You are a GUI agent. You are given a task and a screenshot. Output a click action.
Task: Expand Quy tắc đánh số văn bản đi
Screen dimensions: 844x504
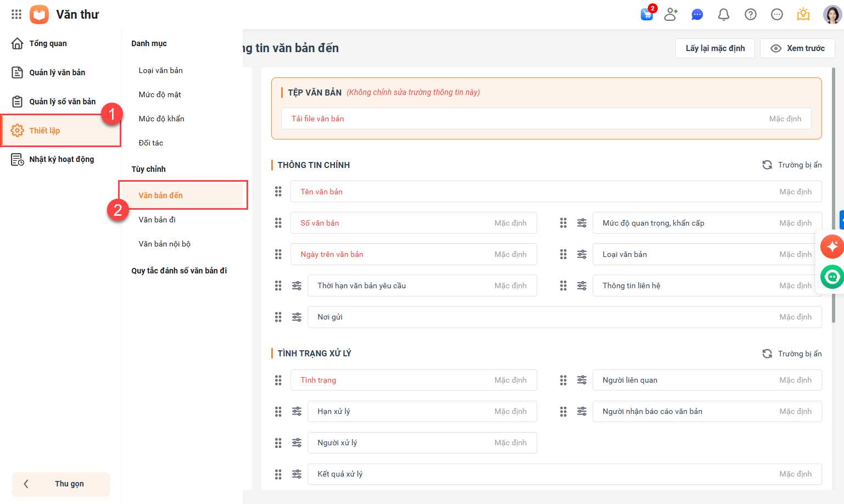click(x=179, y=271)
